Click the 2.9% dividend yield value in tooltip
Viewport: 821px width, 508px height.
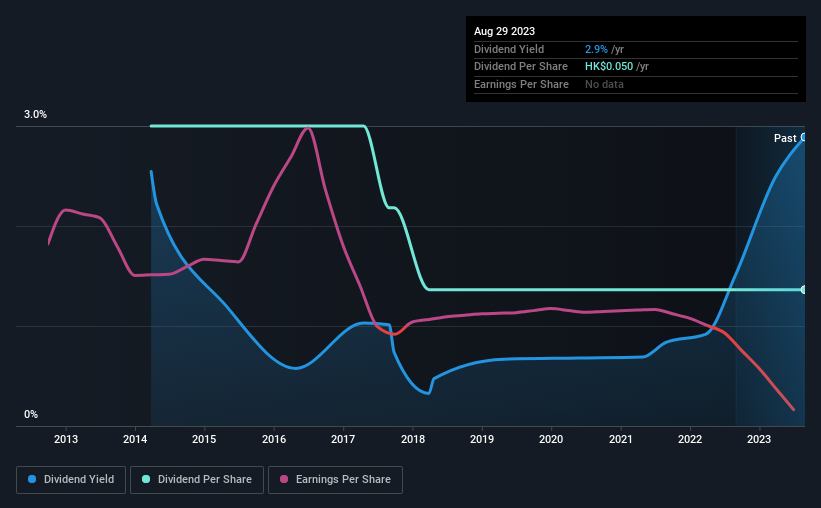pyautogui.click(x=596, y=49)
